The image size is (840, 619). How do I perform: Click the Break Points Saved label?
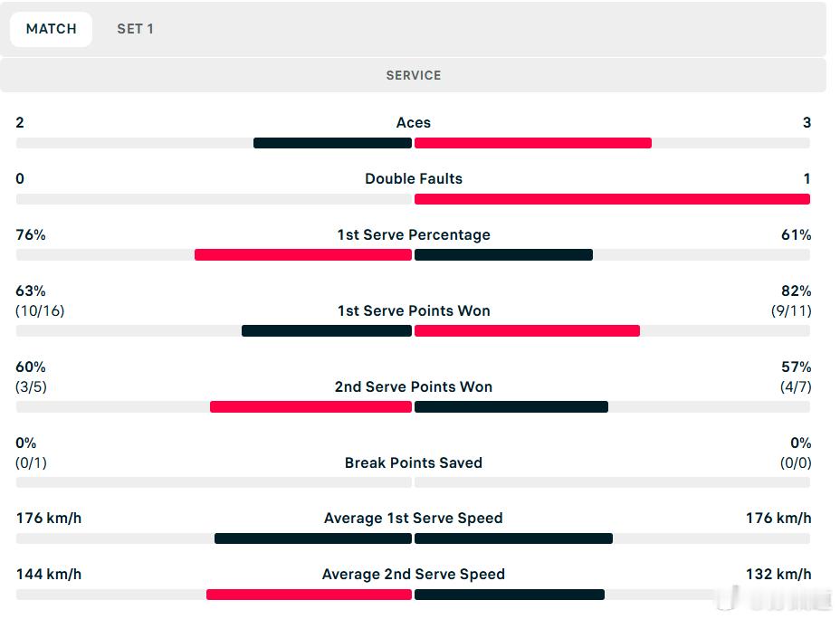(x=413, y=463)
